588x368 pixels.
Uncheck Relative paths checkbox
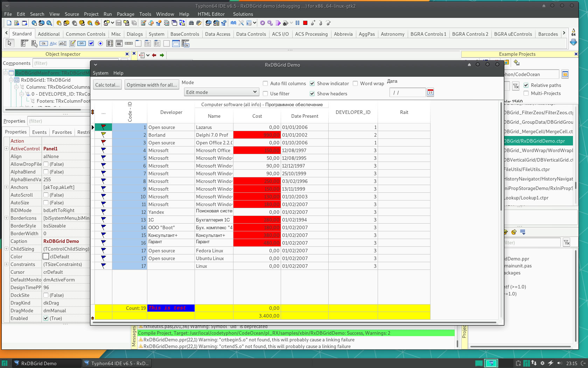coord(526,85)
